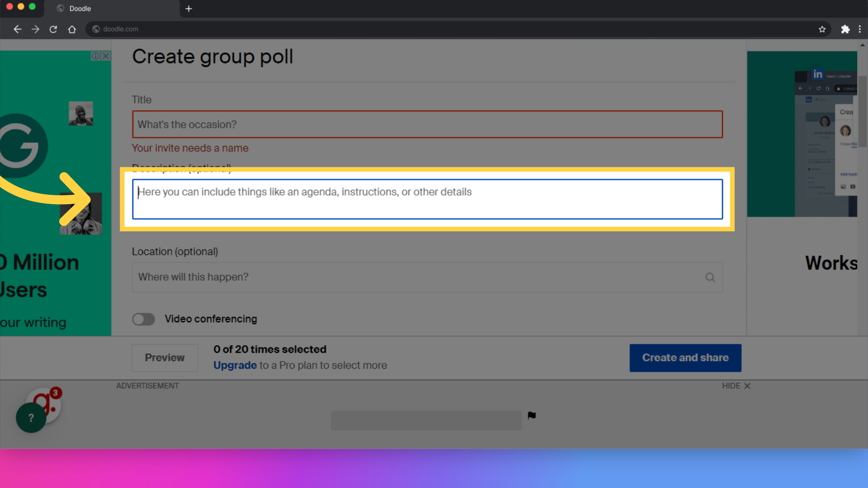The height and width of the screenshot is (488, 868).
Task: Click the browser extensions icon
Action: tap(845, 28)
